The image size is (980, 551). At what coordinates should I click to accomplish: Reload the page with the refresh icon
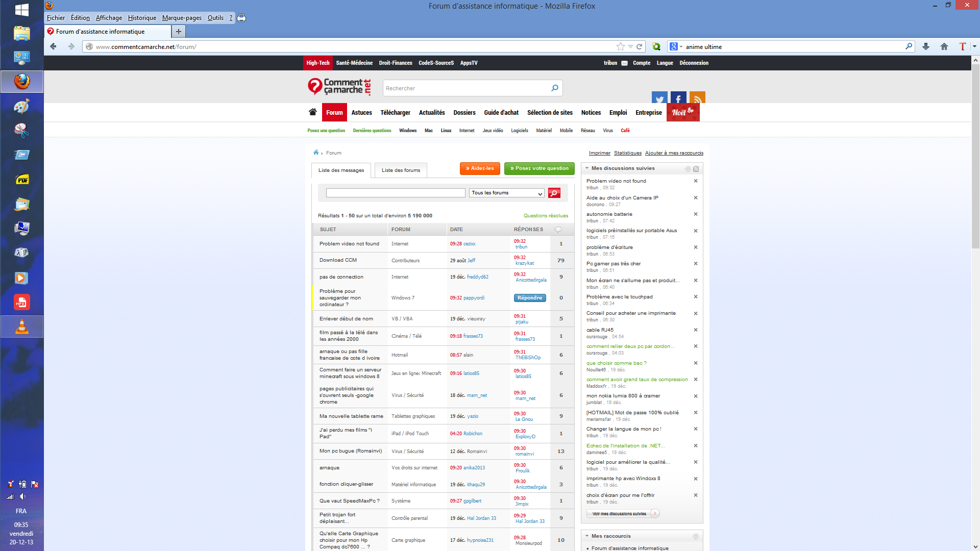coord(639,46)
